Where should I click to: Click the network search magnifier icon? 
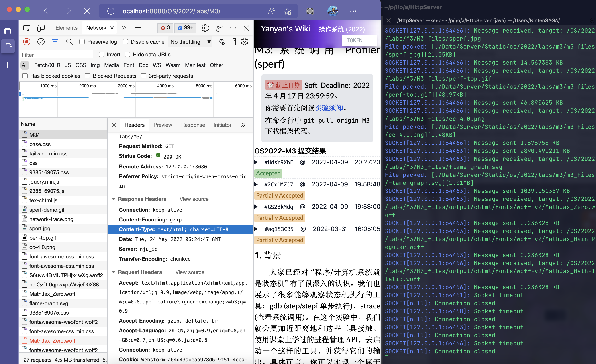(x=69, y=42)
